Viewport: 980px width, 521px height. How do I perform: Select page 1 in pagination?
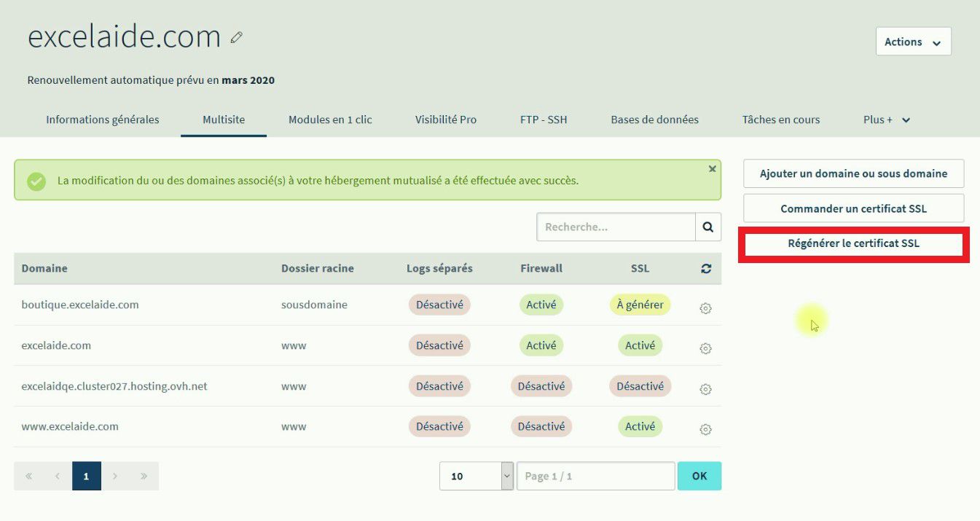pyautogui.click(x=87, y=476)
